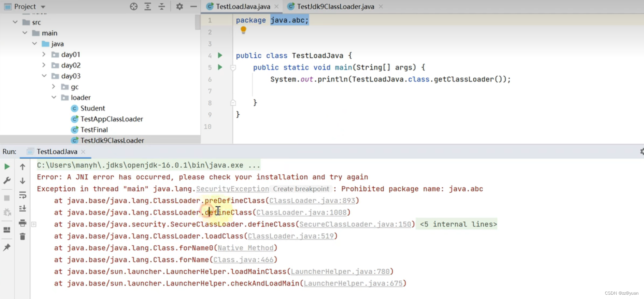Toggle fold marker at main method line 5
The height and width of the screenshot is (299, 644).
(x=233, y=67)
